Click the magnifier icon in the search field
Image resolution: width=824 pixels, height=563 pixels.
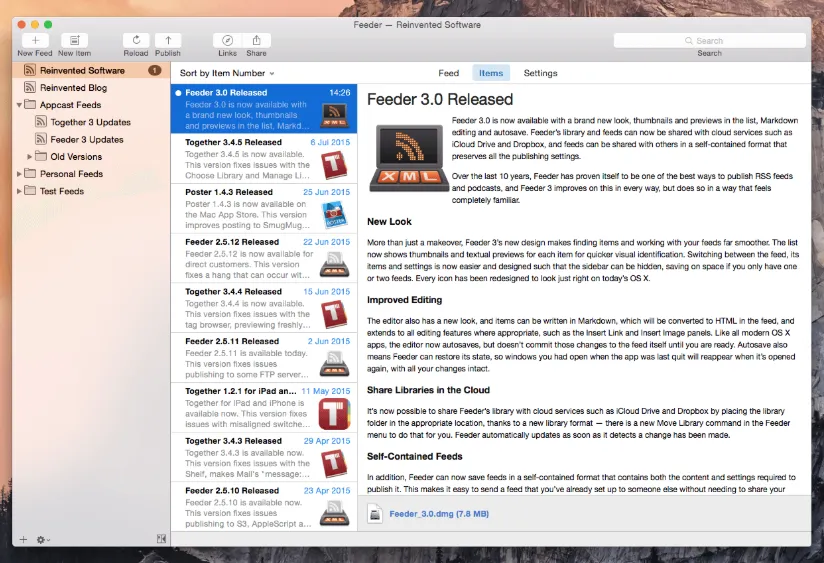[688, 40]
